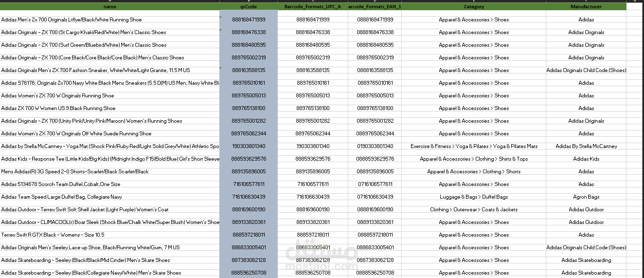Click UPC_A cell 716106630439
Viewport: 644px width, 278px height.
[313, 197]
